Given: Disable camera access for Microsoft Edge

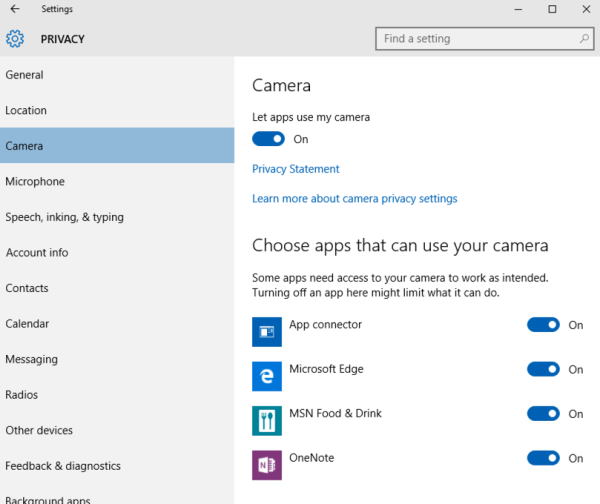Looking at the screenshot, I should pyautogui.click(x=543, y=369).
